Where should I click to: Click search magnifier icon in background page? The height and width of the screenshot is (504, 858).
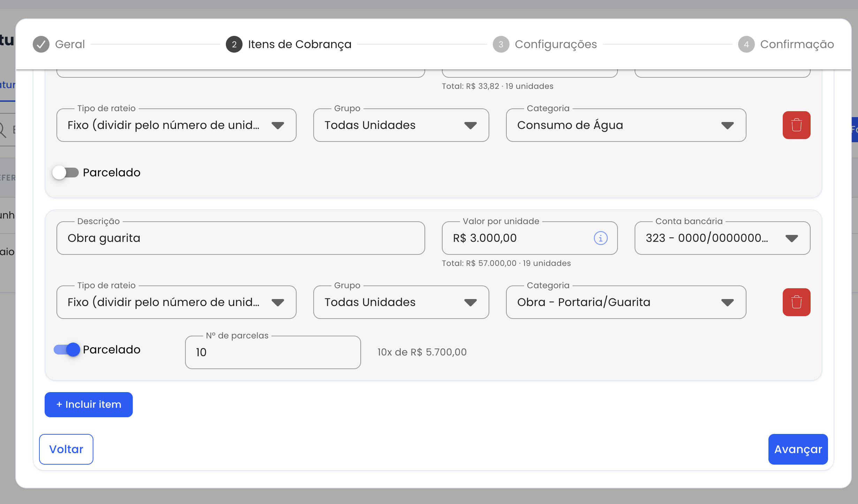coord(2,130)
